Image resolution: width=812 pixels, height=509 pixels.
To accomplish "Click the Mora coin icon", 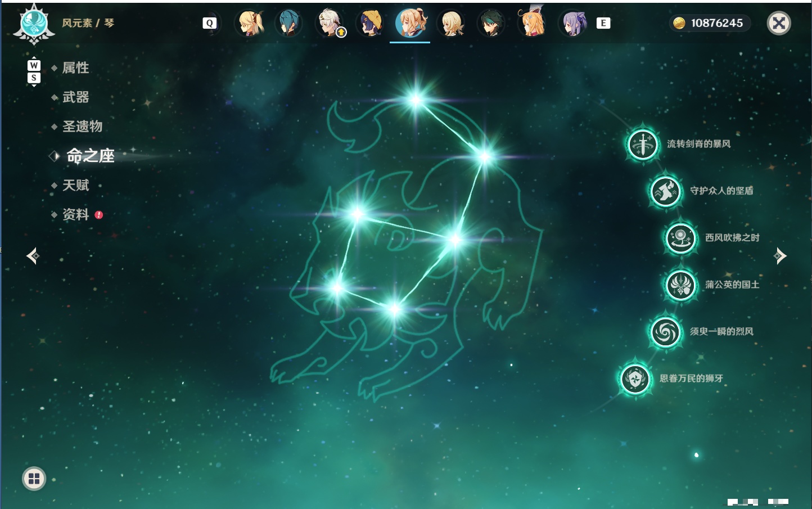I will coord(679,23).
